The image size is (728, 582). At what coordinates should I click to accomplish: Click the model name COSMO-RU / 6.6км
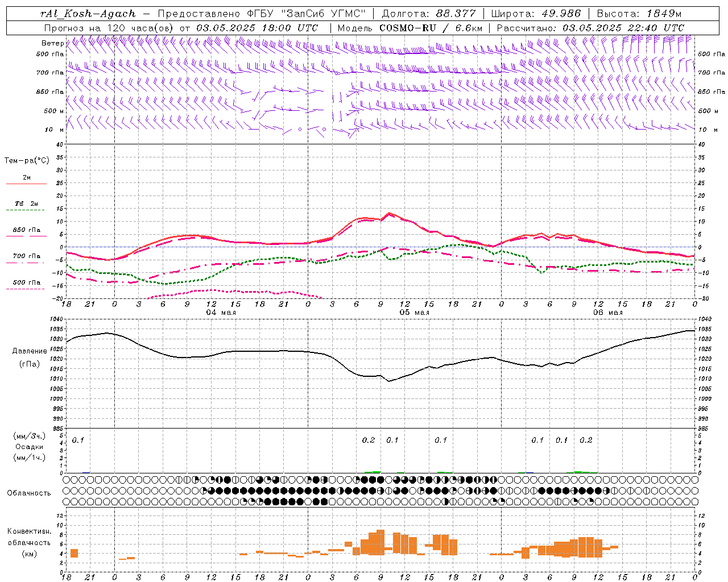pyautogui.click(x=431, y=28)
